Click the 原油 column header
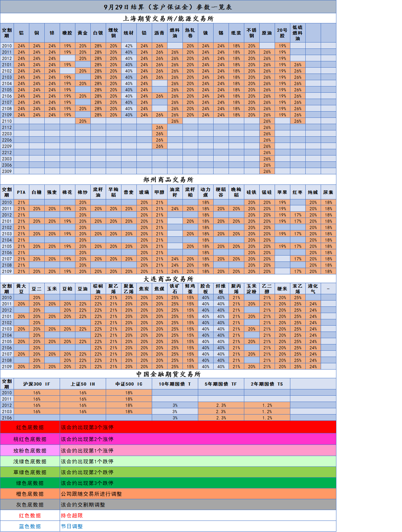Image resolution: width=402 pixels, height=532 pixels. pyautogui.click(x=267, y=33)
